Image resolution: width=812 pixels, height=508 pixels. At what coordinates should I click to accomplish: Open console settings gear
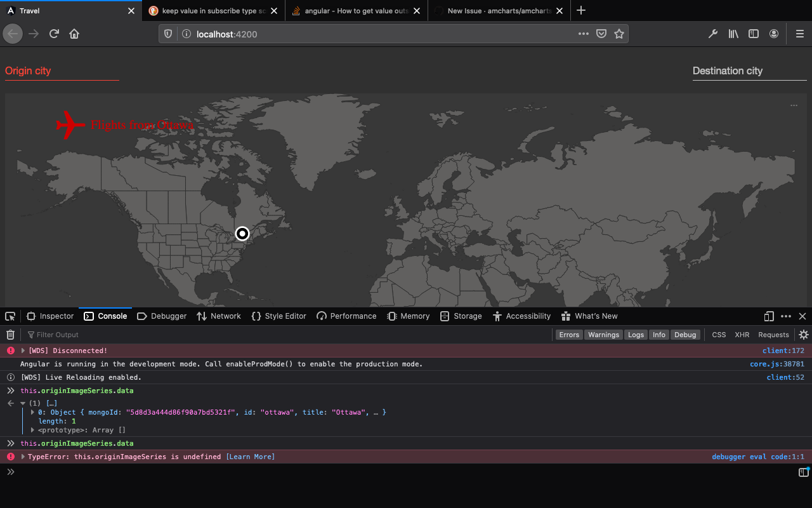(x=804, y=335)
